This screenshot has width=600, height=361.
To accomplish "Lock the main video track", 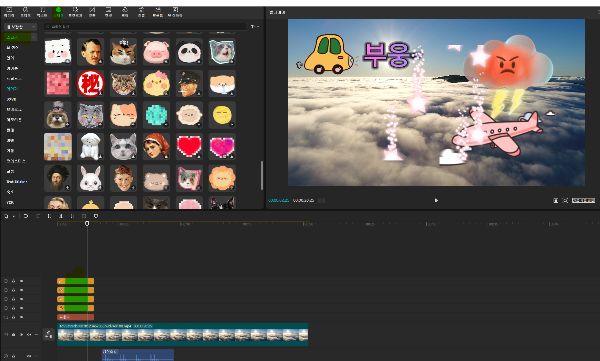I will (x=13, y=335).
